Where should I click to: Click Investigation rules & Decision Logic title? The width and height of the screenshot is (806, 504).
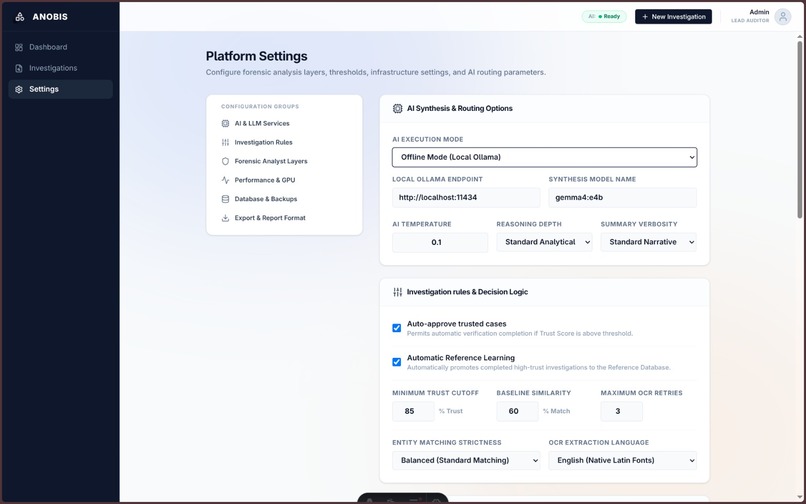pyautogui.click(x=467, y=292)
